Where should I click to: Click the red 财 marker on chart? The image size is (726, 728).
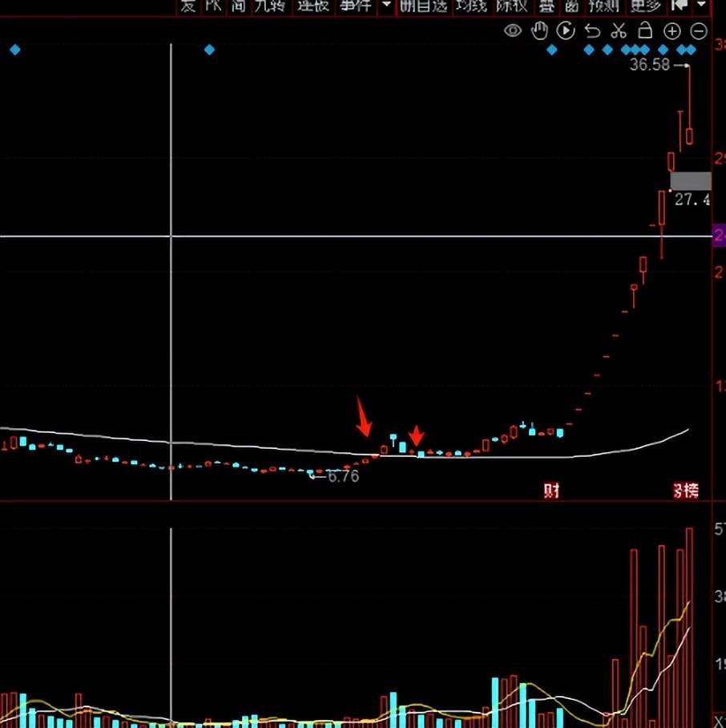(551, 491)
